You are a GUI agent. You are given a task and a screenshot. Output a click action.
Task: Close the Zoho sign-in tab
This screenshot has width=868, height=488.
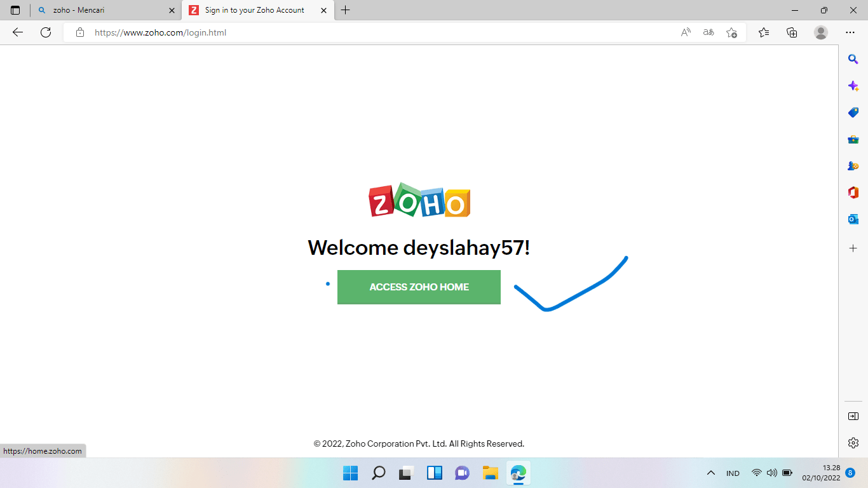[324, 10]
